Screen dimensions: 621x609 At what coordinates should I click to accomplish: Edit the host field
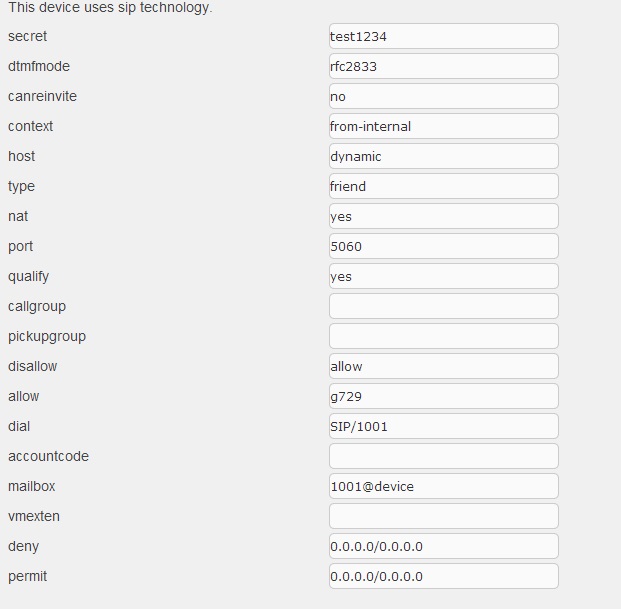tap(443, 157)
